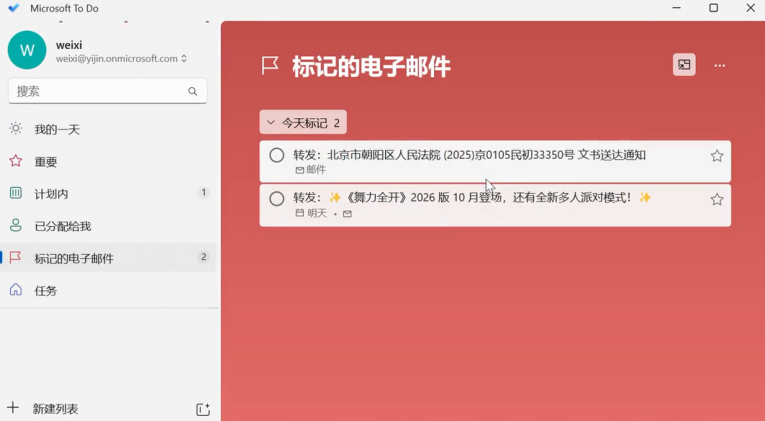Click the search magnifier icon

point(193,91)
